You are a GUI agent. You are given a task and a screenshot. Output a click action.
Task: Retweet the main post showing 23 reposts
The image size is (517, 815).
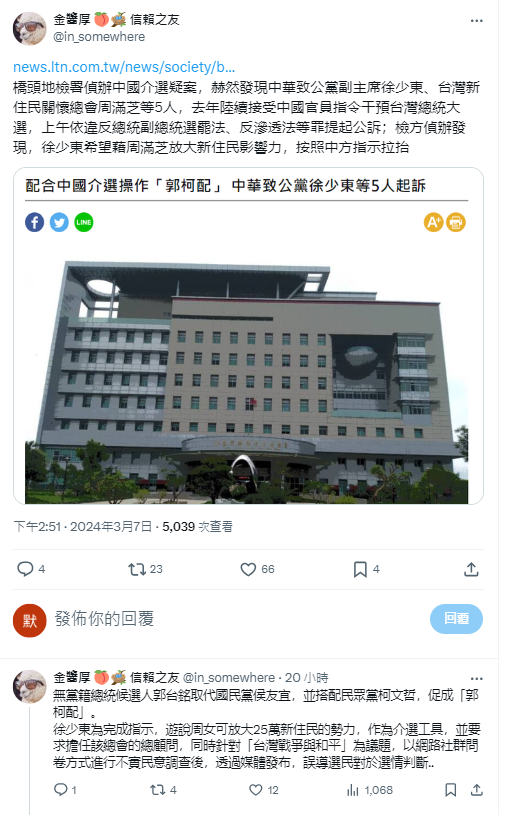click(145, 569)
